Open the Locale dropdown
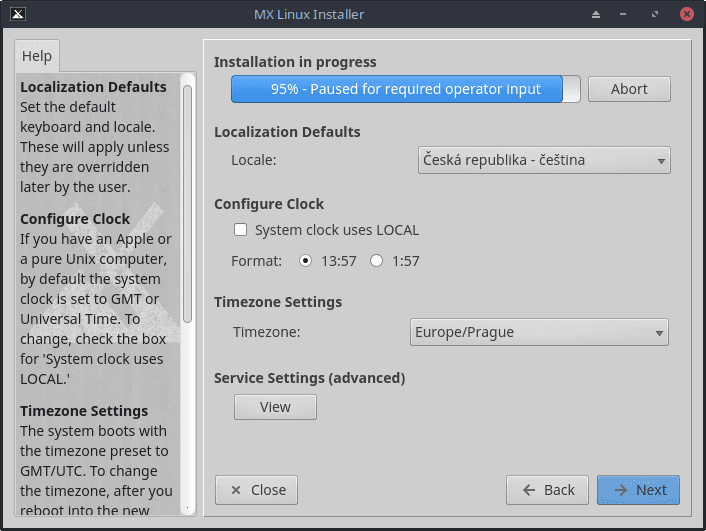This screenshot has height=531, width=706. [544, 160]
